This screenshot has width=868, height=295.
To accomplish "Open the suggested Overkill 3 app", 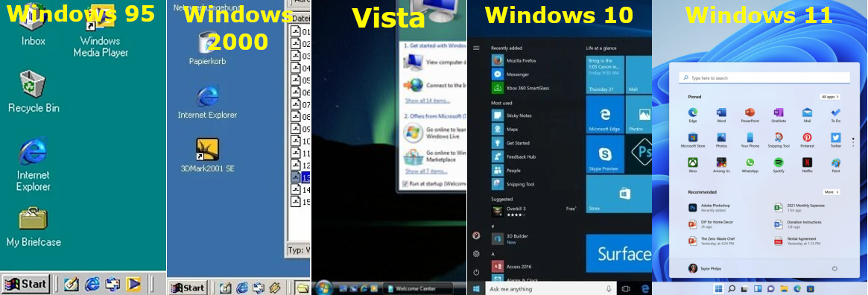I will (x=533, y=212).
